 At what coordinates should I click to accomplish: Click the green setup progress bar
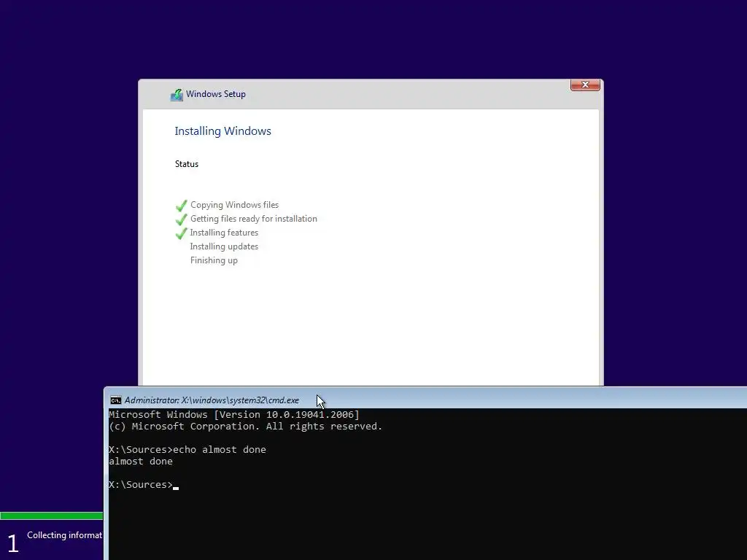52,516
